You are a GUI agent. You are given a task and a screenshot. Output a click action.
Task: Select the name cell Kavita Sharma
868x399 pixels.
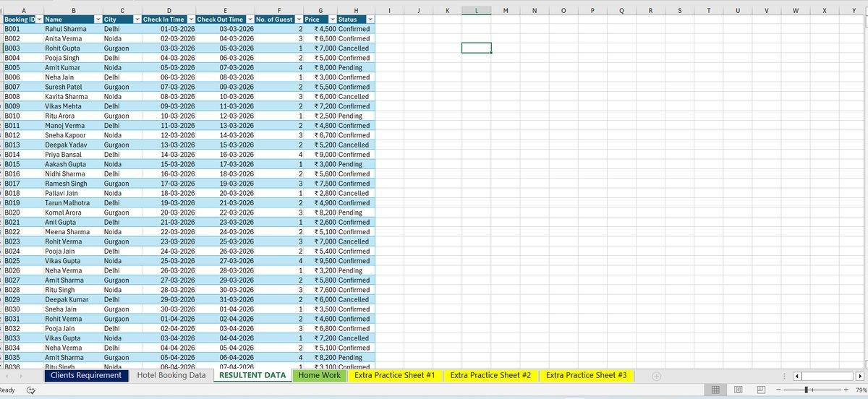[72, 96]
